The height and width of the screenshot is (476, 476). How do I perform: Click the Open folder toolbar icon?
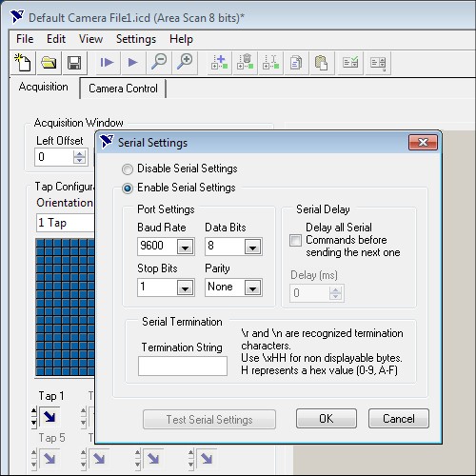pos(49,63)
